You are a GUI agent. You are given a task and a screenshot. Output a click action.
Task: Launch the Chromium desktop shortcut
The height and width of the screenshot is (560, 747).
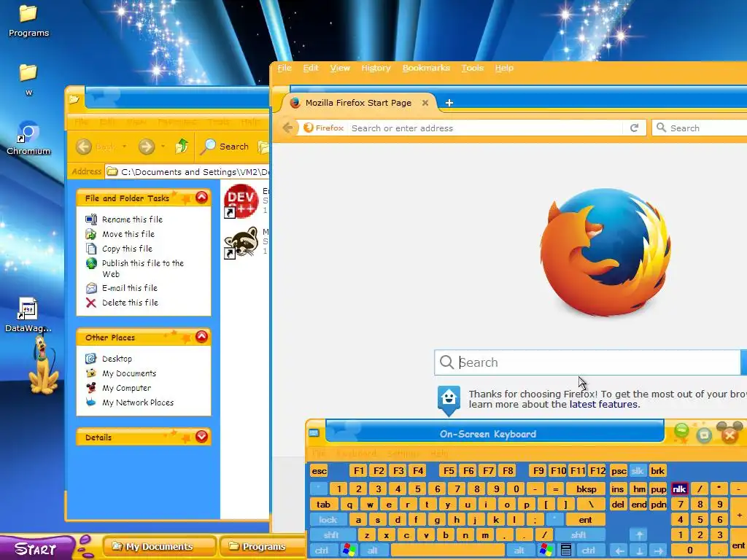[28, 138]
